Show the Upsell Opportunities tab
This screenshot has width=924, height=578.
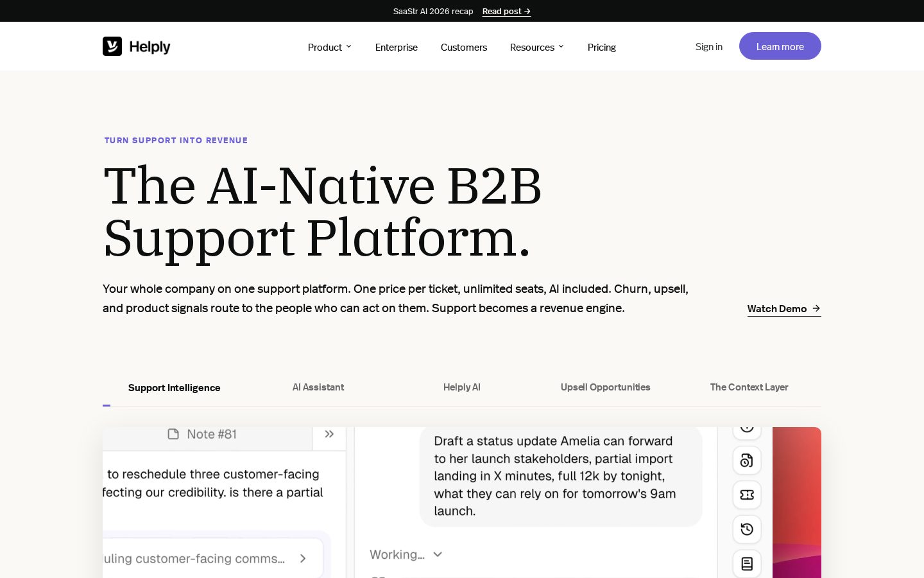(x=606, y=387)
